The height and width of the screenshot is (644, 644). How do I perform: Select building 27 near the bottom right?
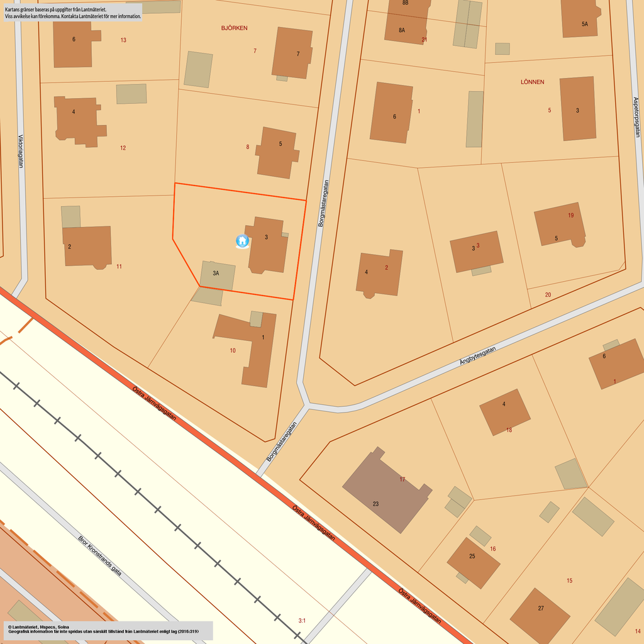(540, 616)
